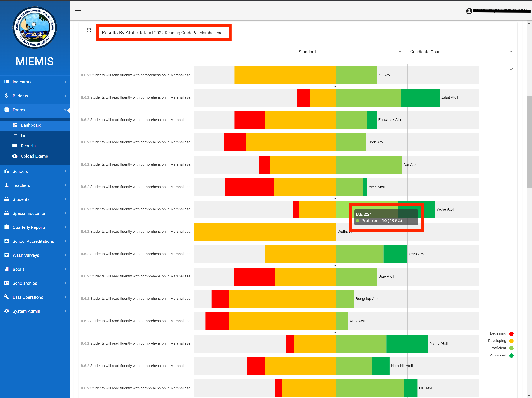Click the Budgets dollar sign icon
Image resolution: width=532 pixels, height=398 pixels.
click(x=7, y=96)
